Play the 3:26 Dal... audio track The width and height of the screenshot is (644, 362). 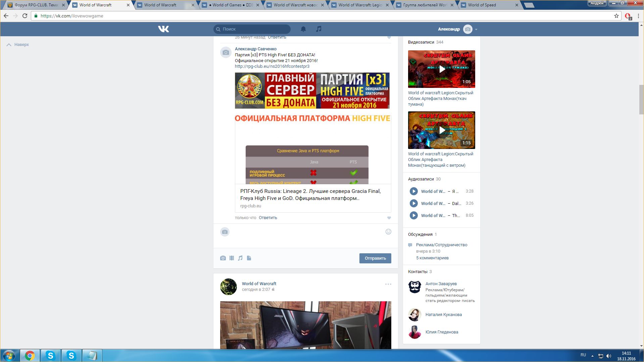point(414,203)
